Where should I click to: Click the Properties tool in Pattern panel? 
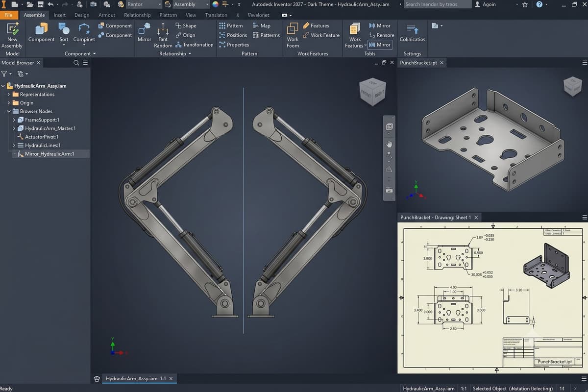[234, 45]
